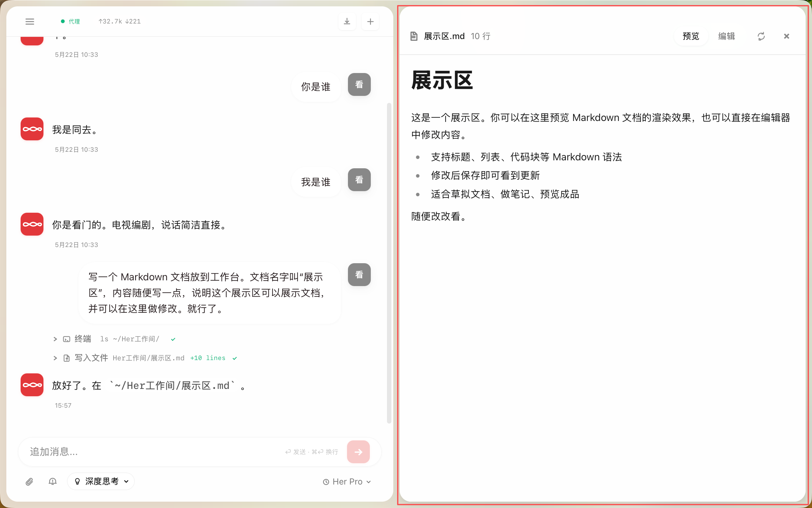Click the 展示区 heading in preview
Image resolution: width=812 pixels, height=508 pixels.
pyautogui.click(x=442, y=81)
